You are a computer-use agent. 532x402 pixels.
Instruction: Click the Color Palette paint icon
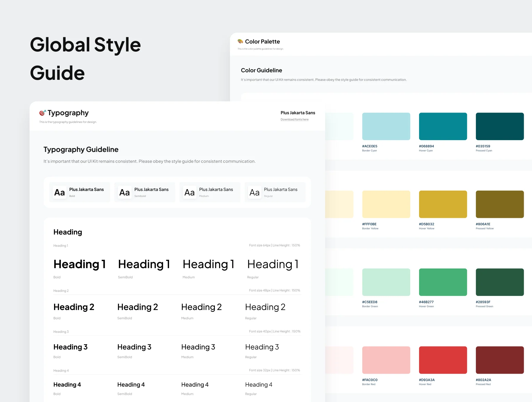click(240, 41)
